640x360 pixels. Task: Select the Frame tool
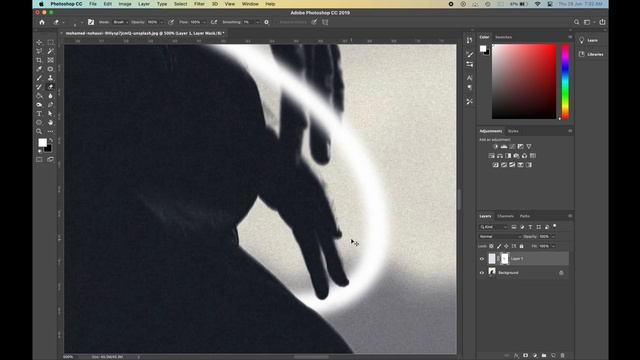tap(50, 60)
